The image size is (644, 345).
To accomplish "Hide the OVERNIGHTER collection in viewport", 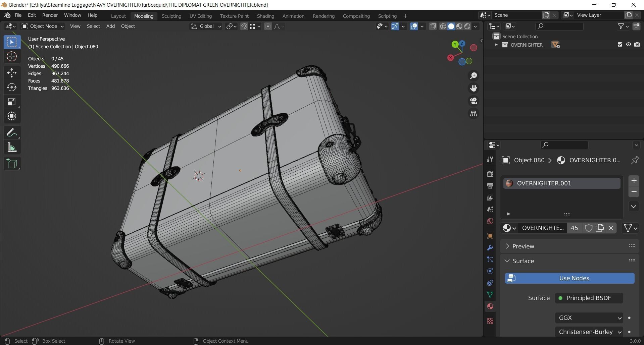I will pos(628,45).
